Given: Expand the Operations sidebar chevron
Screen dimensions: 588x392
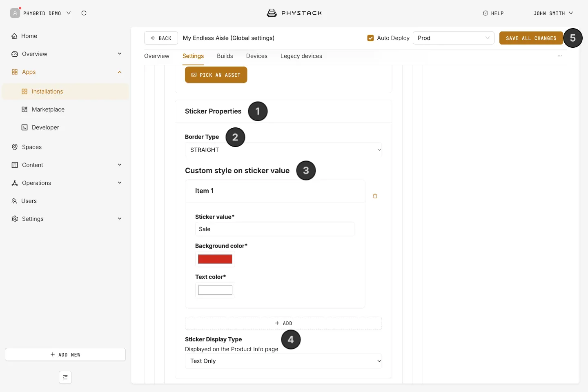Looking at the screenshot, I should (x=120, y=183).
